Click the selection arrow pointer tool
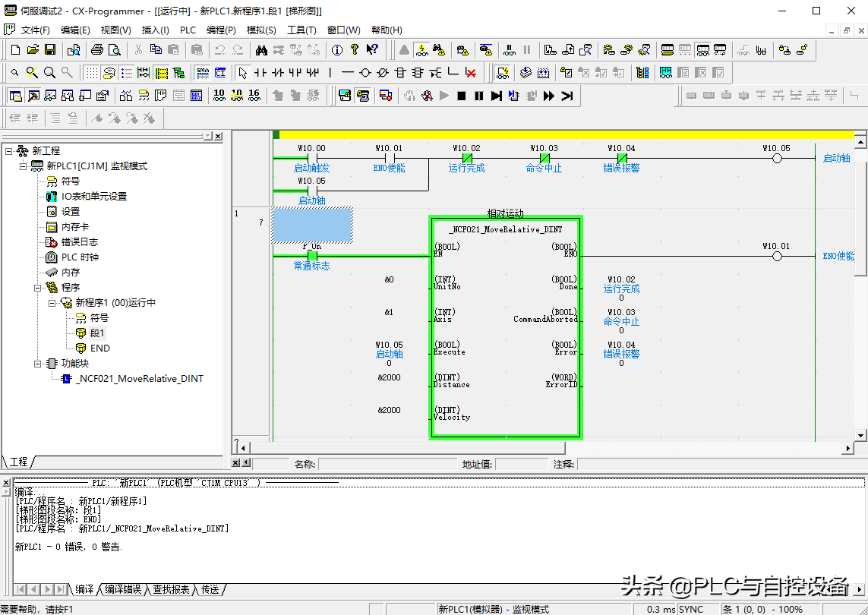The width and height of the screenshot is (868, 615). click(x=242, y=73)
